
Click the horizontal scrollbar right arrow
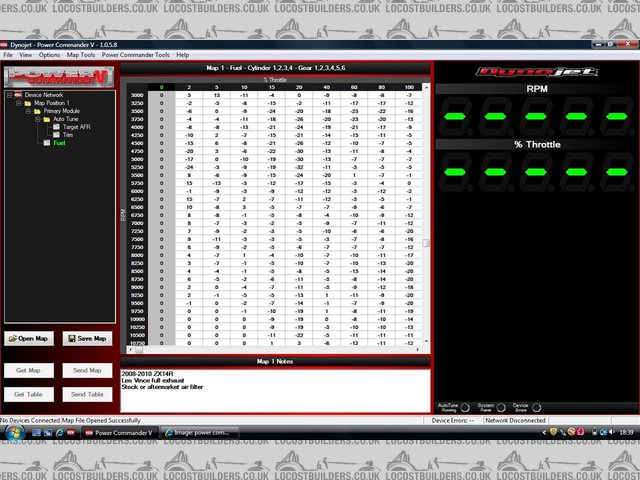(418, 349)
